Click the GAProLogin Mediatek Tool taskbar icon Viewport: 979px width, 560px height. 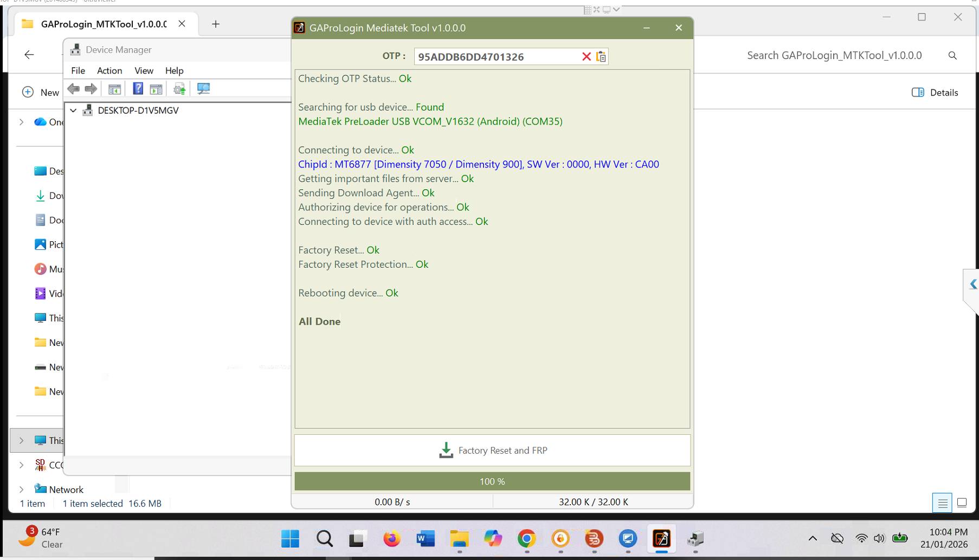point(661,539)
